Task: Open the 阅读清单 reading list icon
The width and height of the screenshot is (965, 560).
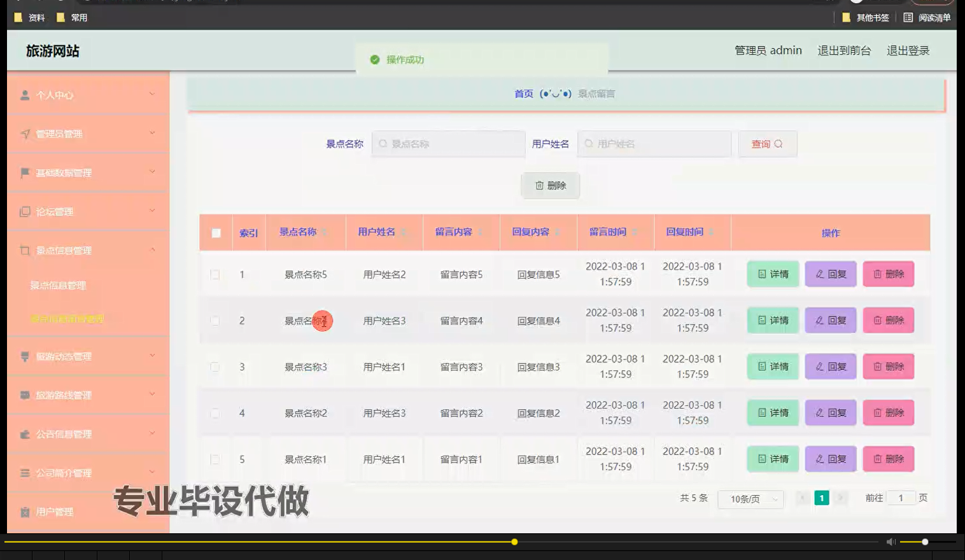Action: tap(909, 18)
